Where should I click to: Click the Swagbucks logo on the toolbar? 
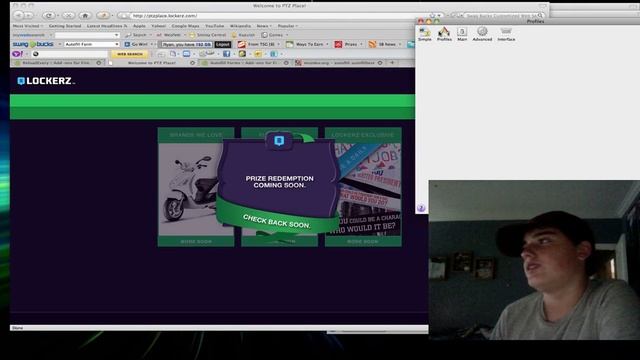tap(33, 44)
